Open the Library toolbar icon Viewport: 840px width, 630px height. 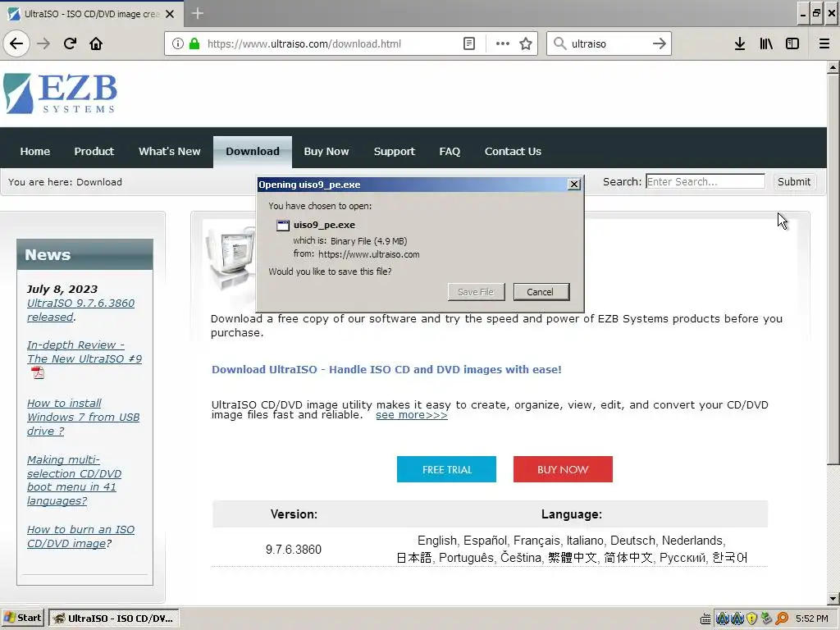pyautogui.click(x=766, y=43)
